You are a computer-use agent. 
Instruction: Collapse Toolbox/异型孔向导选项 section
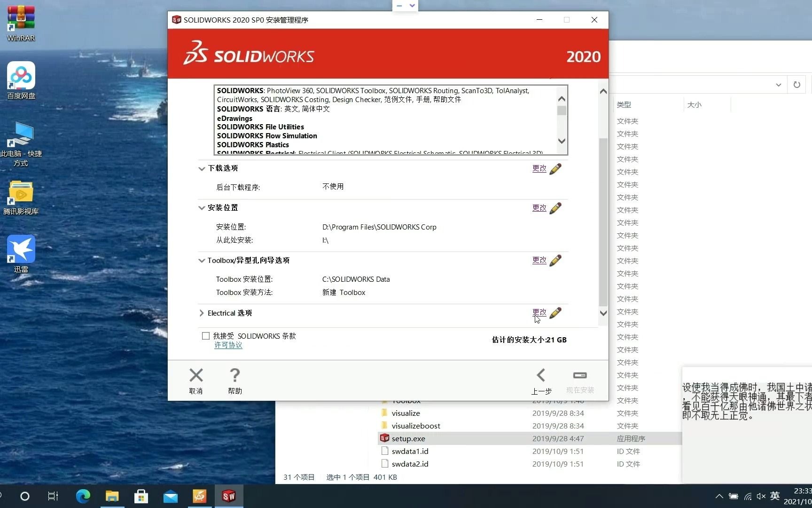[202, 261]
